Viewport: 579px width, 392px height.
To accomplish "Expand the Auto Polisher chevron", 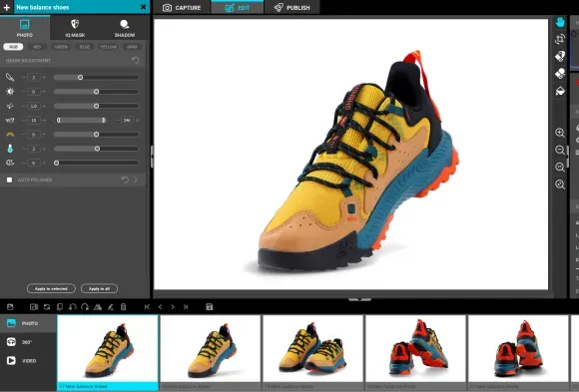I will [x=136, y=180].
